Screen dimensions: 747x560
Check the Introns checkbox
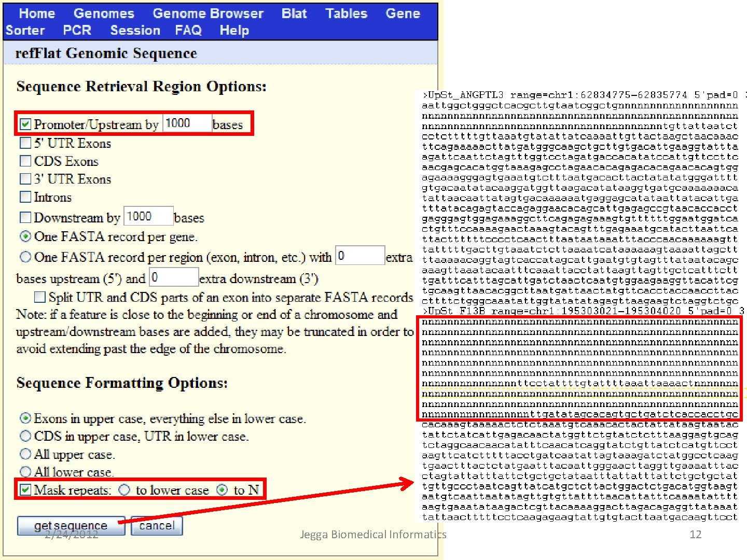(x=25, y=197)
